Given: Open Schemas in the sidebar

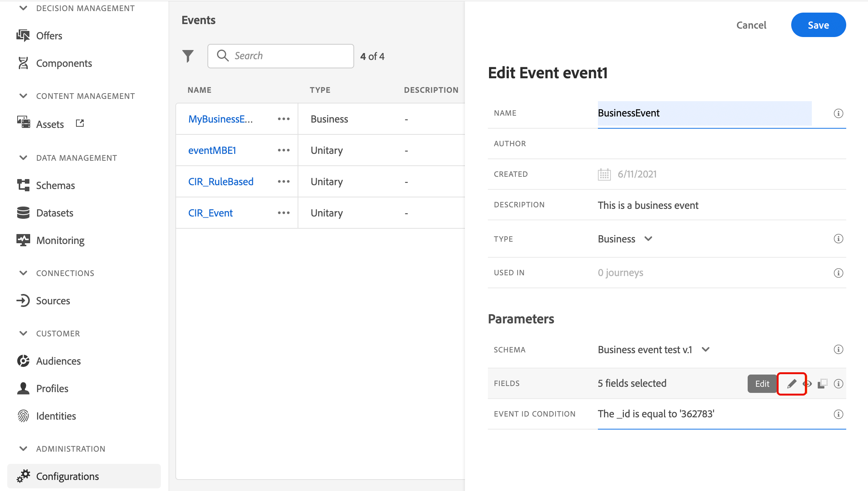Looking at the screenshot, I should pyautogui.click(x=55, y=186).
